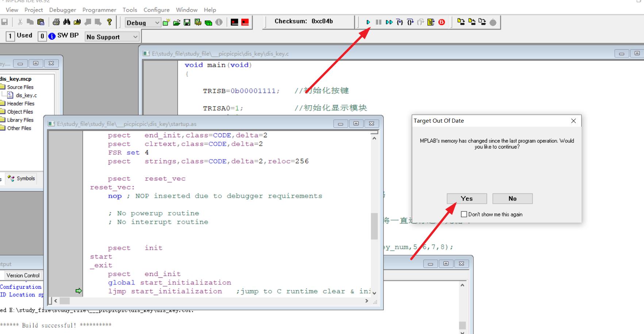This screenshot has width=644, height=334.
Task: Click the gray circle icon after Verify
Action: (493, 23)
